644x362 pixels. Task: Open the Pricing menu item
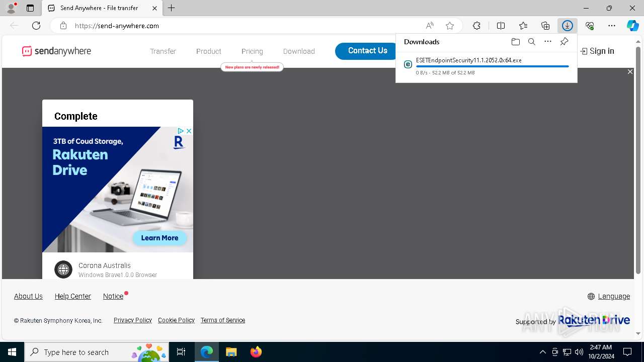click(x=252, y=51)
